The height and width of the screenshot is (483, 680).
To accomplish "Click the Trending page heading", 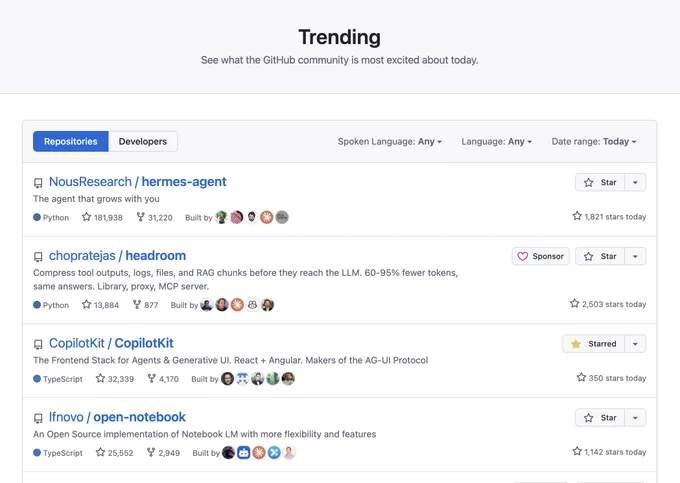I will click(x=340, y=37).
